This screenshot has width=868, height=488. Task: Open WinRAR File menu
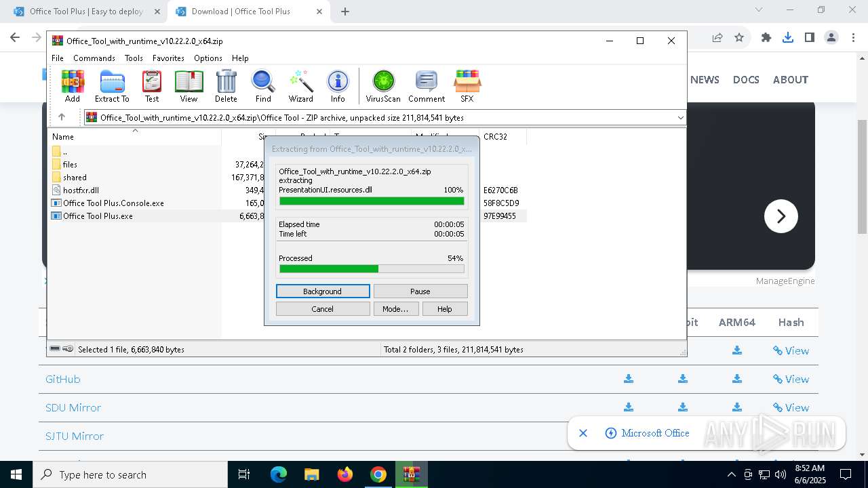[58, 58]
